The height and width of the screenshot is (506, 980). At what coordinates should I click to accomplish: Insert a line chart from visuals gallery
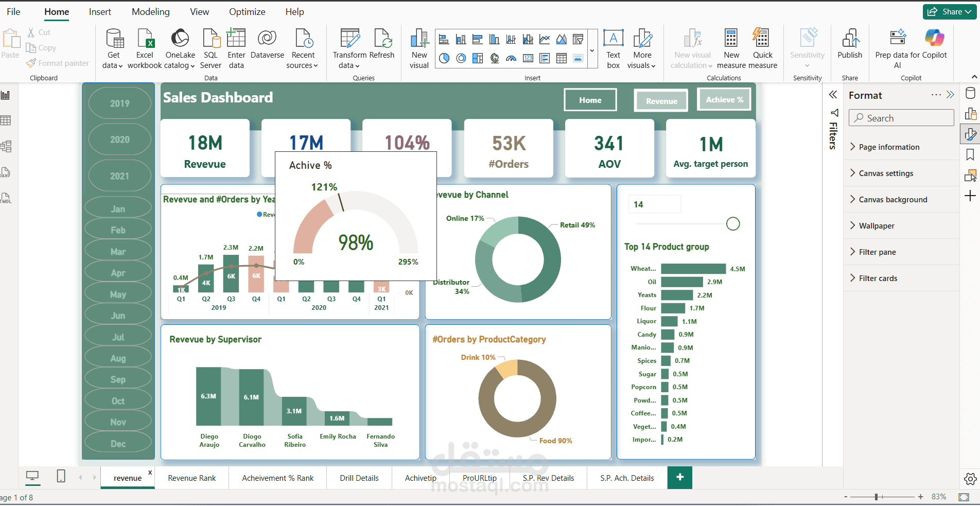pos(545,40)
